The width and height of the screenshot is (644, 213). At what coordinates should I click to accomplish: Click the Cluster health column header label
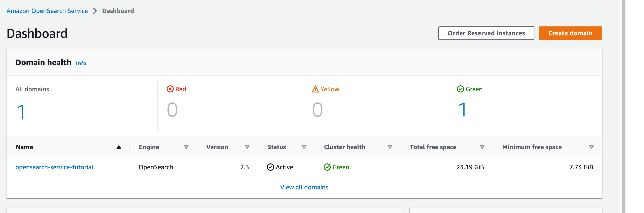coord(345,147)
